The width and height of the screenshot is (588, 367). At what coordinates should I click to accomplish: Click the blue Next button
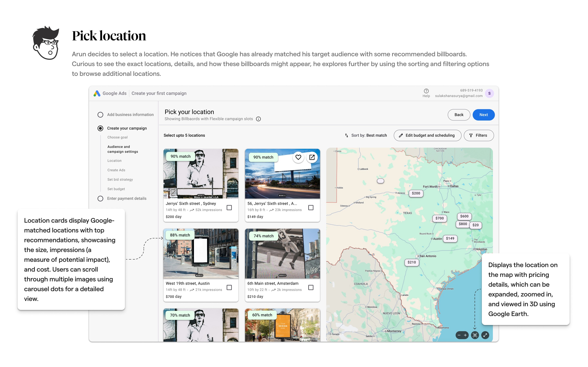pos(483,115)
